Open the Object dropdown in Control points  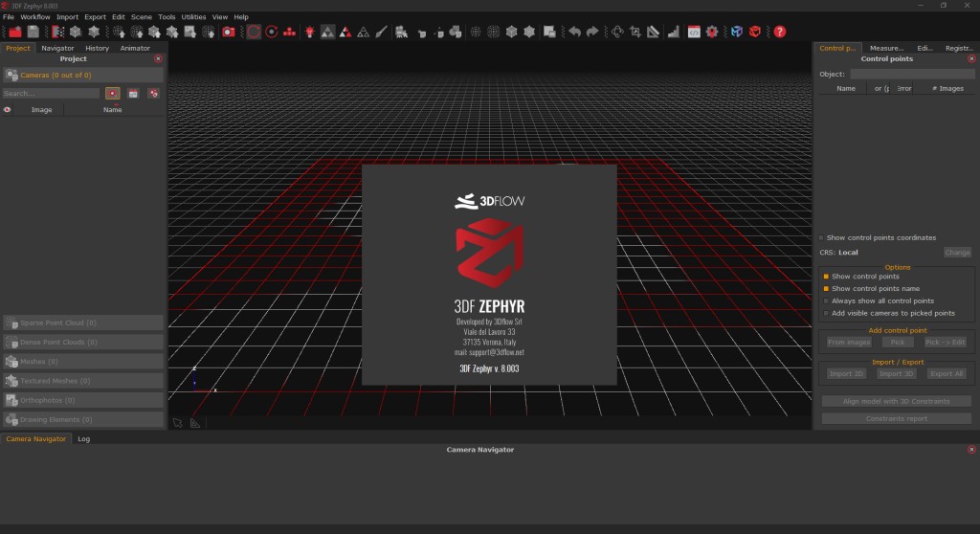pyautogui.click(x=912, y=74)
